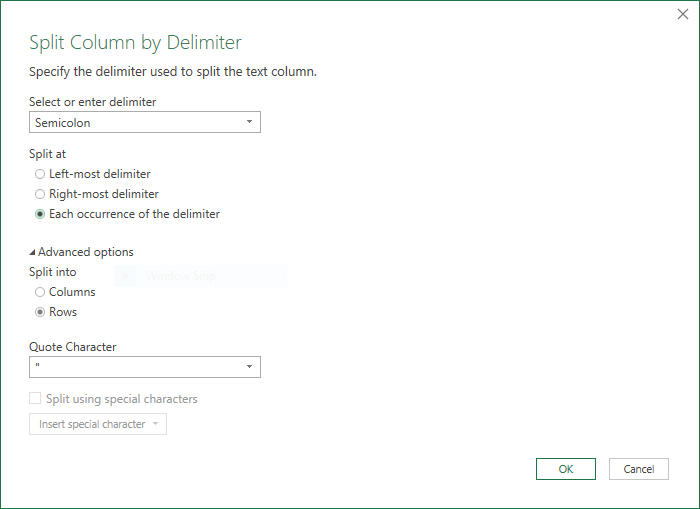Click the Cancel button
700x509 pixels.
coord(638,469)
